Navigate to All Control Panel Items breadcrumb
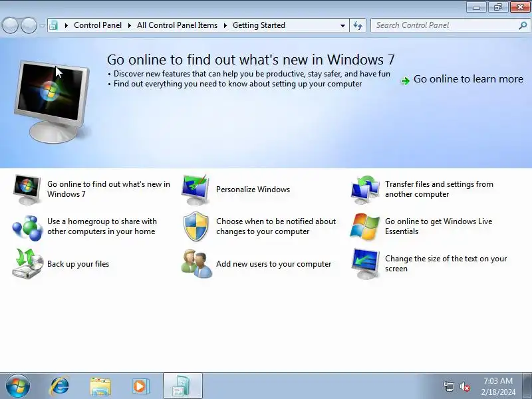Viewport: 532px width, 399px height. 177,25
